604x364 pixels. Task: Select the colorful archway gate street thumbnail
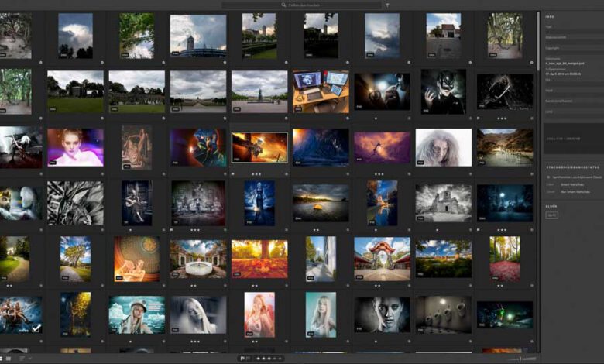coord(382,259)
